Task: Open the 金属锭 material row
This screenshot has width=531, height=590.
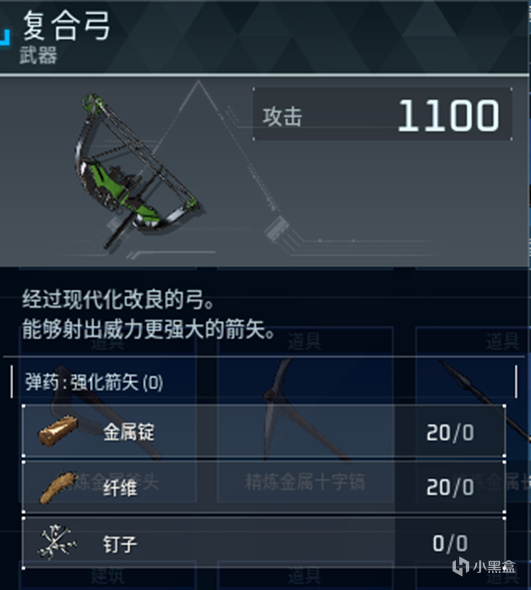Action: [264, 431]
